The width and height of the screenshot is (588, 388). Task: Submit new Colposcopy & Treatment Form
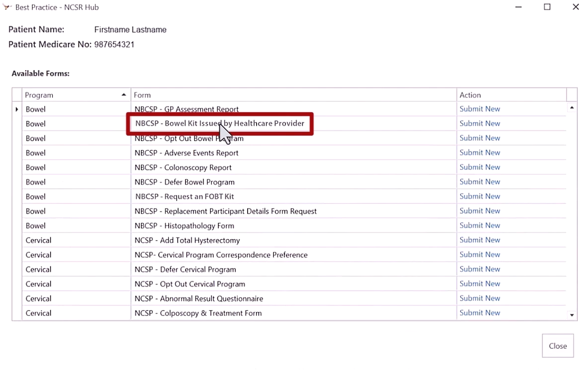[480, 313]
